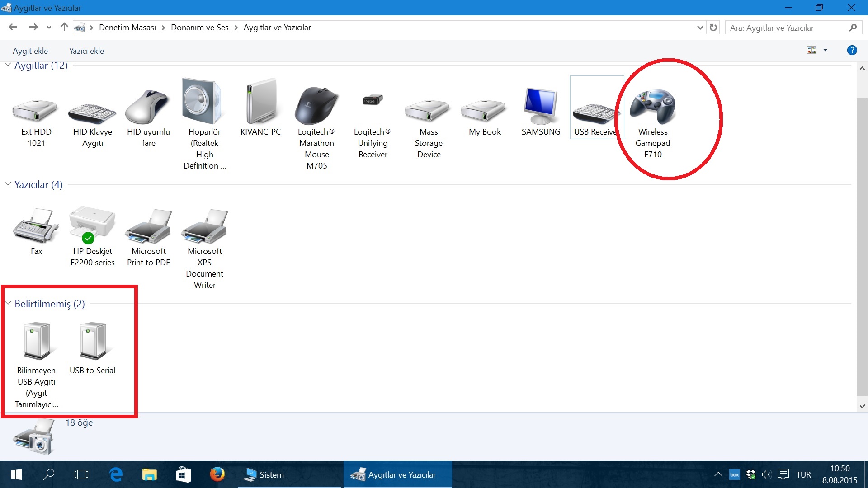Open the Dropbox tray icon
868x488 pixels.
pyautogui.click(x=751, y=474)
